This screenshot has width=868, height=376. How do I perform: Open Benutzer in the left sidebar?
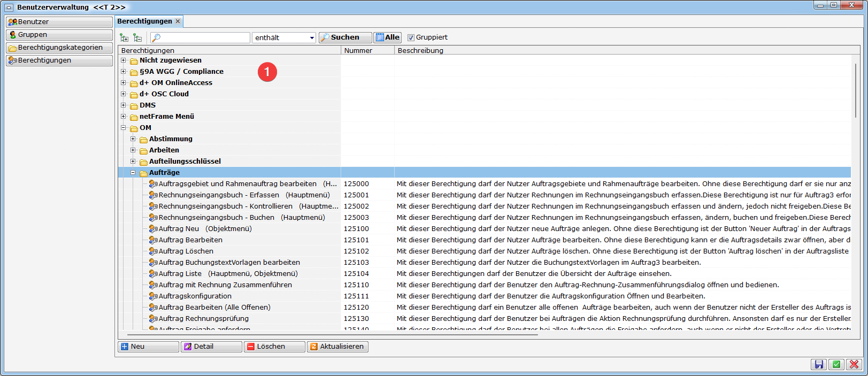[59, 22]
